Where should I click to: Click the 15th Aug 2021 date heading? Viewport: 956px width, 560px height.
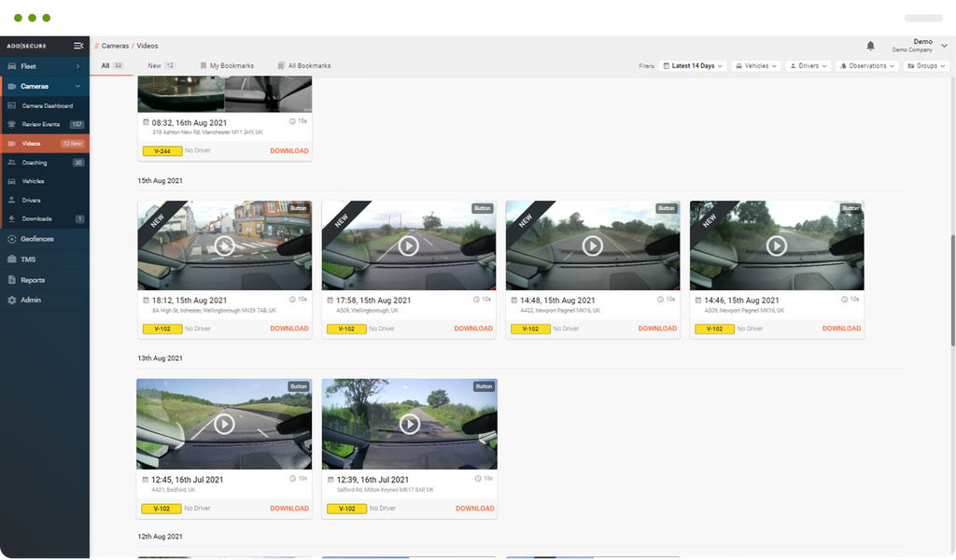click(160, 180)
